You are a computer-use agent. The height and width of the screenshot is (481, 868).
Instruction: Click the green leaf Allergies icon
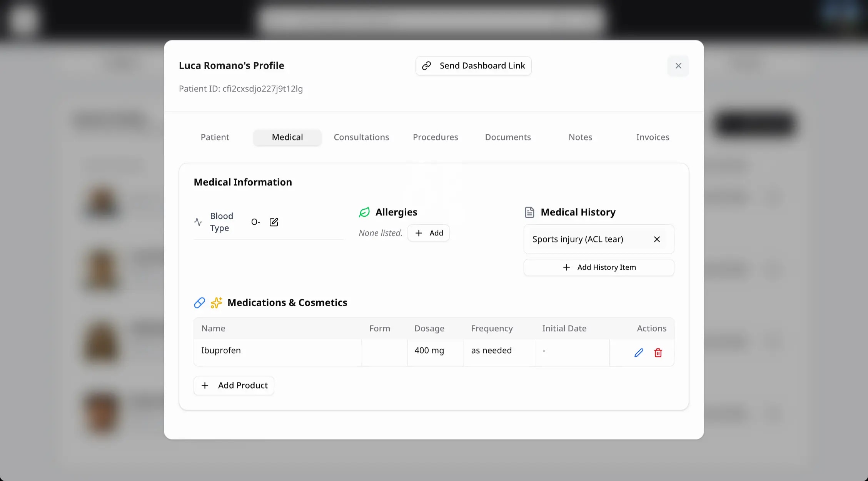(x=364, y=212)
